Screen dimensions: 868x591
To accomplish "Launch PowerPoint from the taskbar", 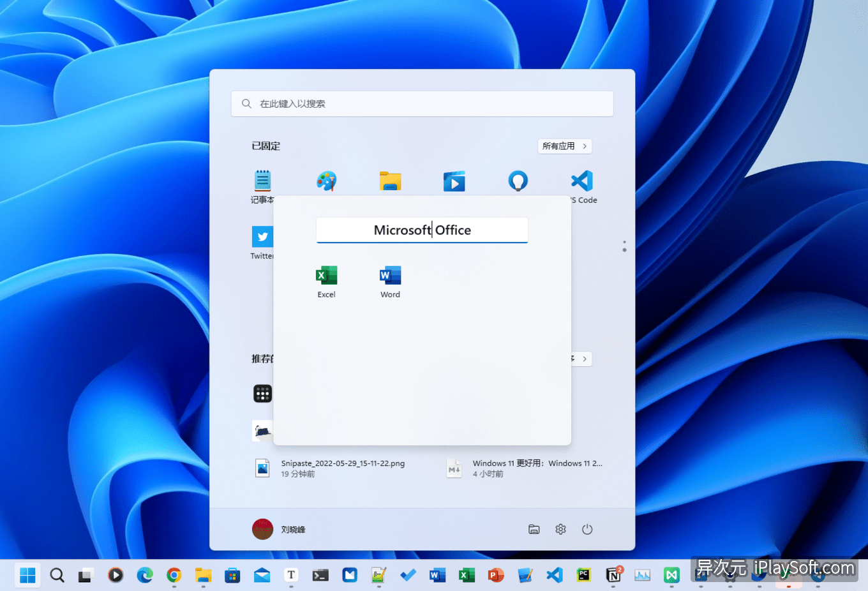I will tap(497, 574).
